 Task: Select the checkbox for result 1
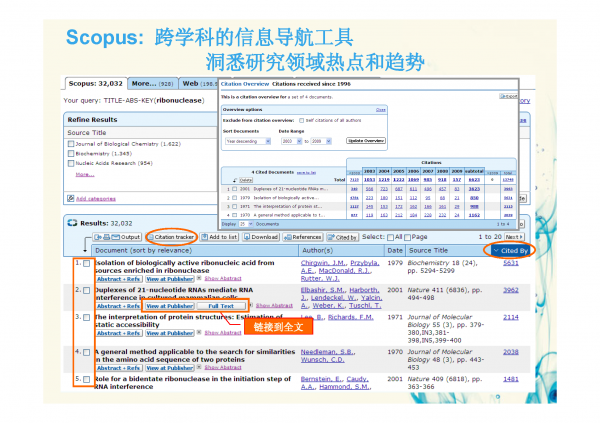pyautogui.click(x=87, y=263)
